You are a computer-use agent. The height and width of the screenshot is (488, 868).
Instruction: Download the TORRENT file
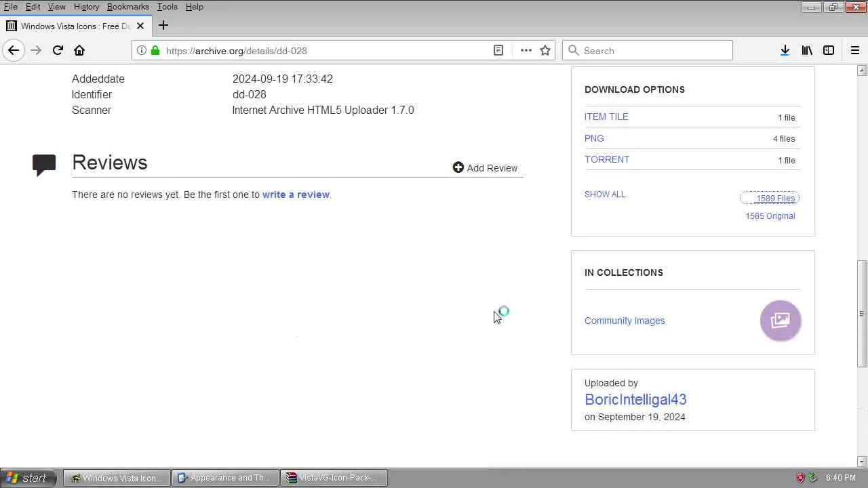(x=607, y=159)
